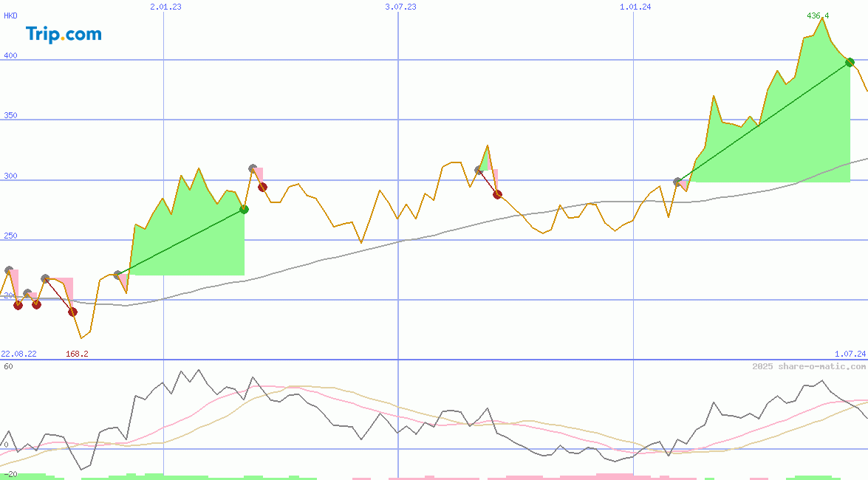Click gray entry marker right after first green trade
The height and width of the screenshot is (480, 868).
tap(253, 168)
